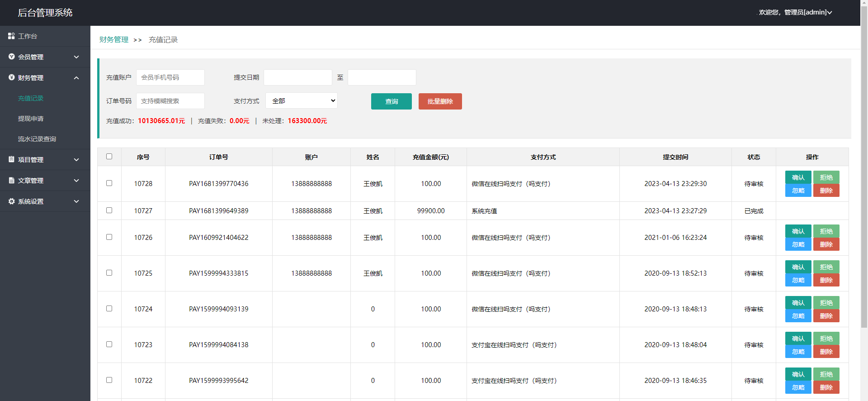This screenshot has height=401, width=868.
Task: Click the 文章管理 sidebar icon
Action: pyautogui.click(x=11, y=180)
